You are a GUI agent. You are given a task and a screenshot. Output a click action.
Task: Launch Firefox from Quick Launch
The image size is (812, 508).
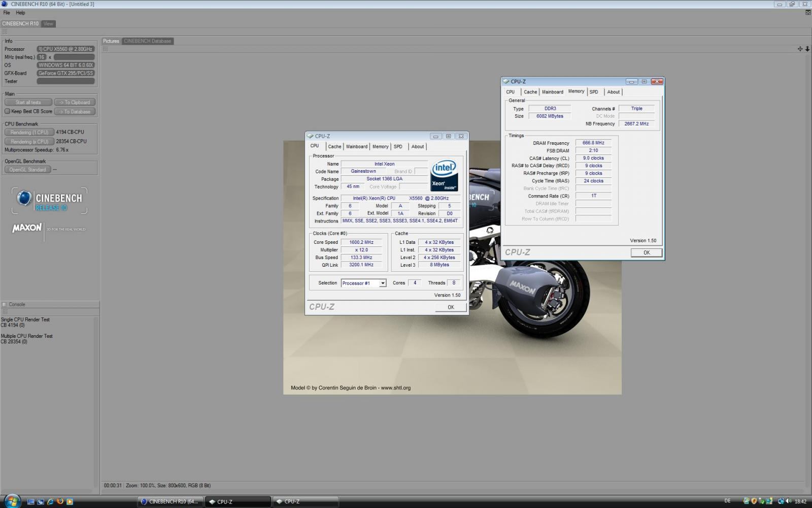[x=60, y=501]
